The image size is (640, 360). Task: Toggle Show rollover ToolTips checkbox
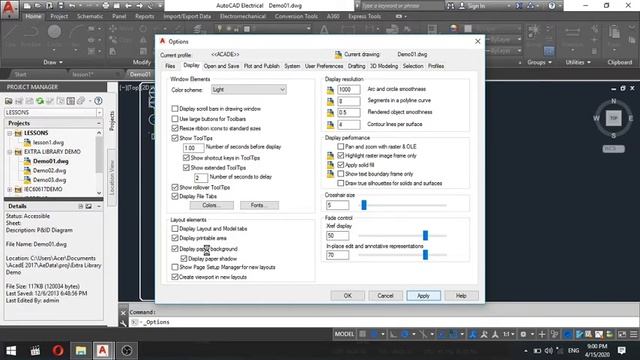[x=175, y=187]
